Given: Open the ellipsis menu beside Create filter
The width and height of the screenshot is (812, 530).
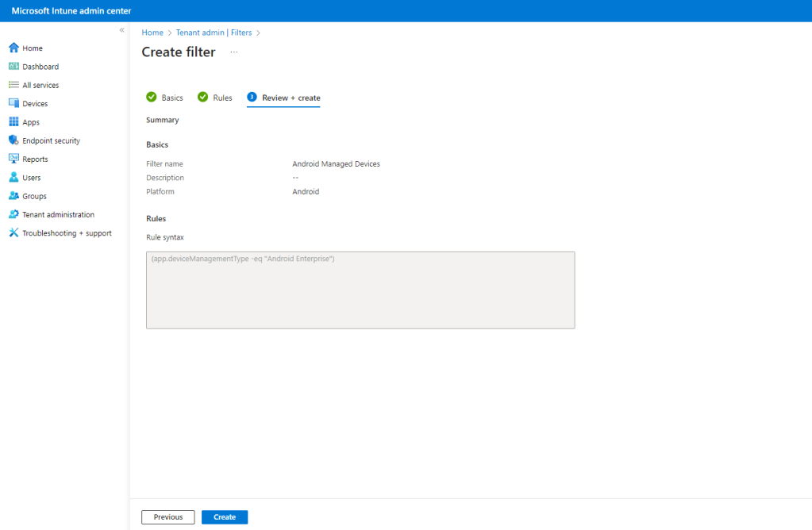Looking at the screenshot, I should click(x=233, y=52).
